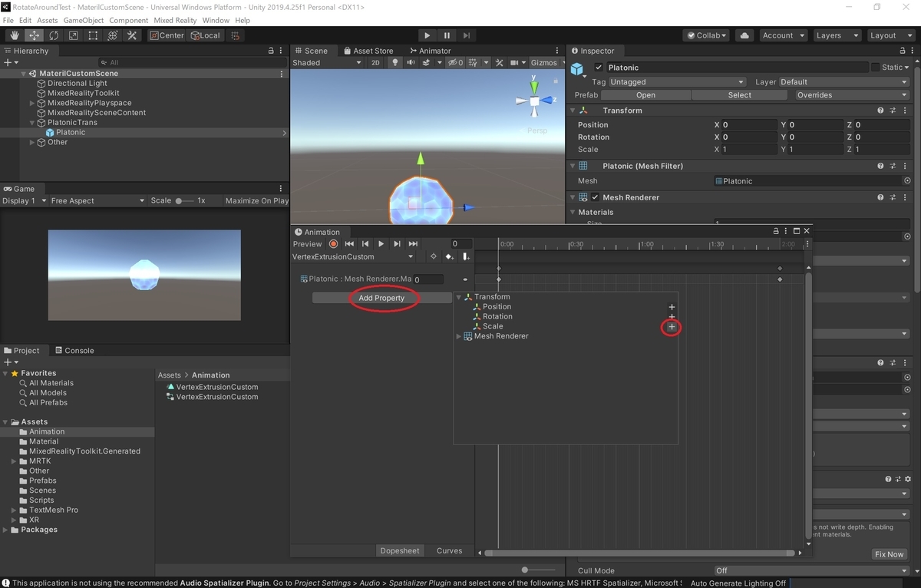Open the Account dropdown
Image resolution: width=921 pixels, height=588 pixels.
tap(783, 35)
